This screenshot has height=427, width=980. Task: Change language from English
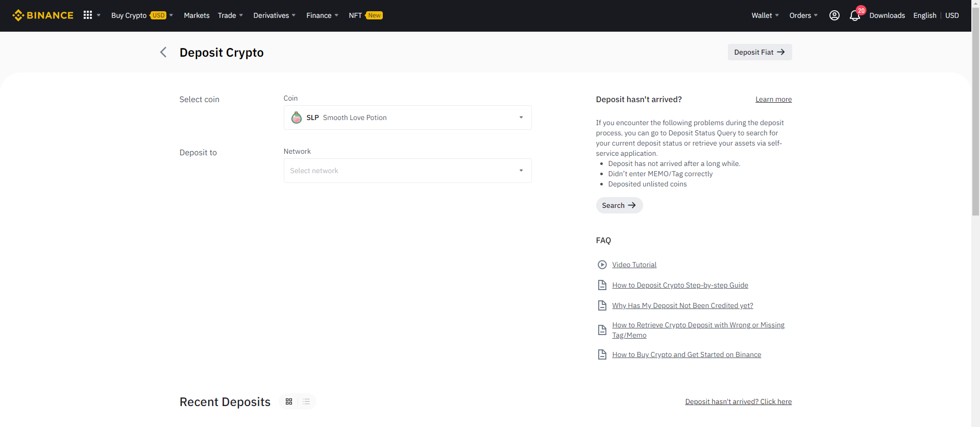point(925,15)
